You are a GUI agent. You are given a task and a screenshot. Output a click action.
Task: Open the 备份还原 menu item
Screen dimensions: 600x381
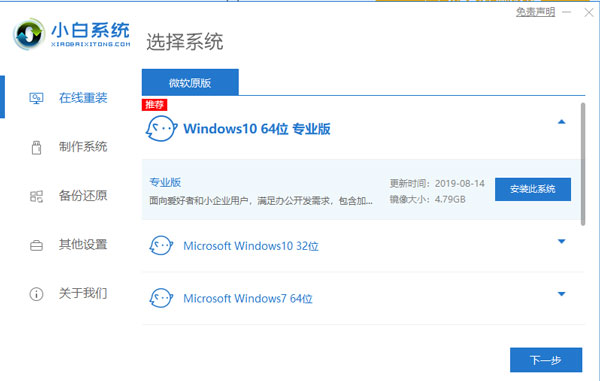[x=83, y=196]
